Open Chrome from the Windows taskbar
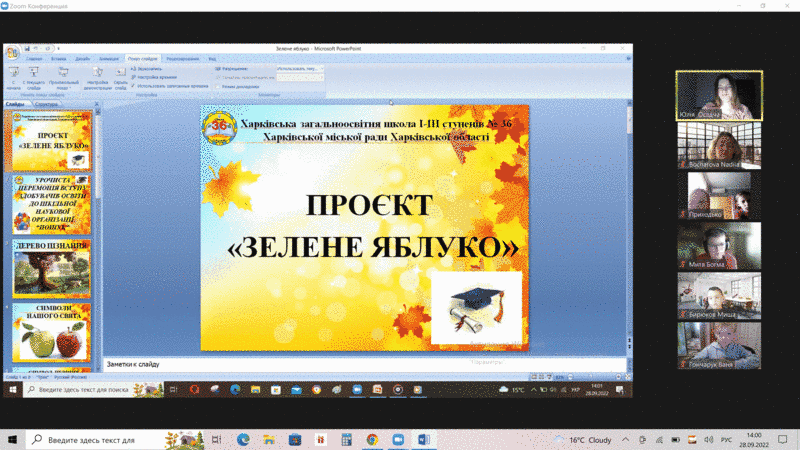 (x=372, y=439)
